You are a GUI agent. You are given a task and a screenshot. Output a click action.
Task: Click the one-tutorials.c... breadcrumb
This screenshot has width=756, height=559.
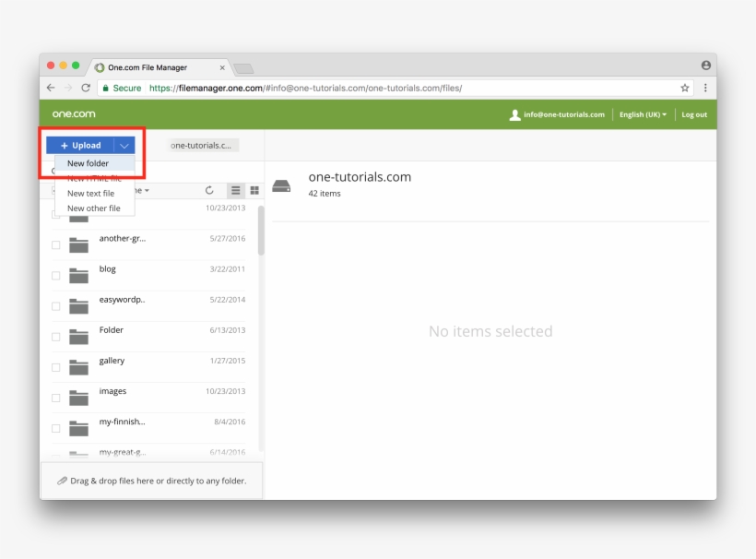tap(203, 145)
